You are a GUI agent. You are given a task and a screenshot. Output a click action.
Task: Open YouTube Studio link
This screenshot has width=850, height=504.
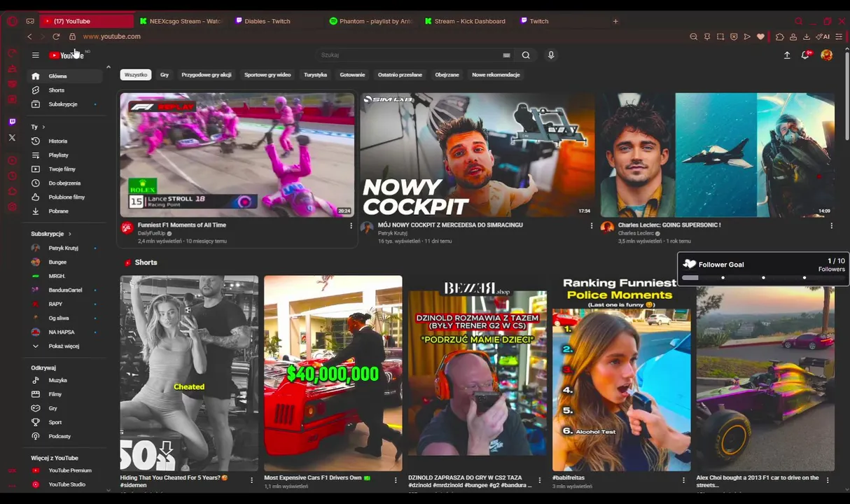point(63,484)
